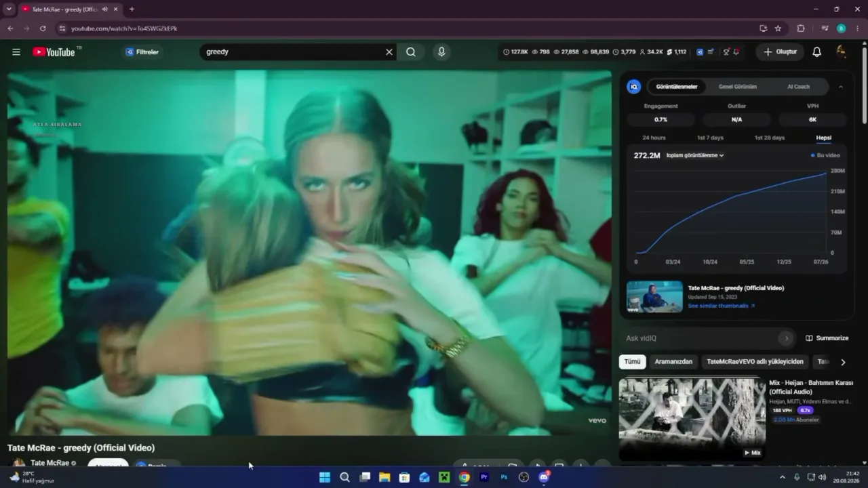Open the Heijan Bahtımın Karası mix thumbnail

[692, 418]
